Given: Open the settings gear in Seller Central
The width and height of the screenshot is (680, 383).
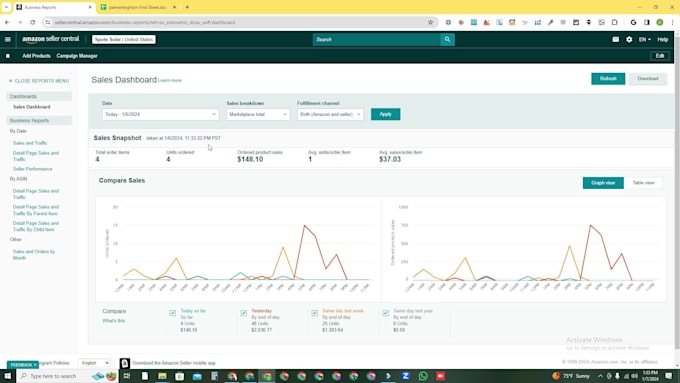Looking at the screenshot, I should pos(629,39).
